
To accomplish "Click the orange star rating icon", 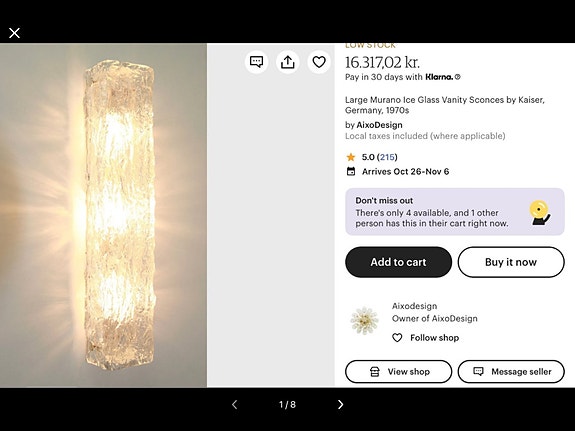I will [x=351, y=157].
